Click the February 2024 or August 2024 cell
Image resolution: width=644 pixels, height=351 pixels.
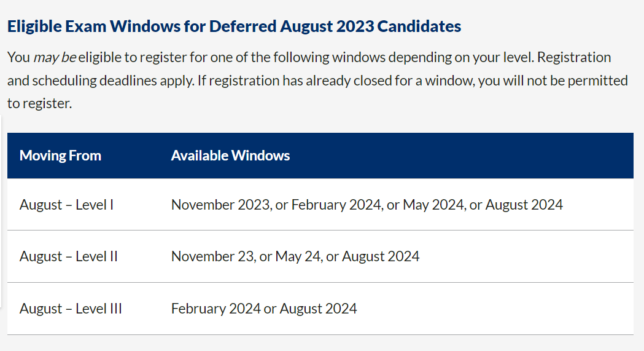click(264, 309)
